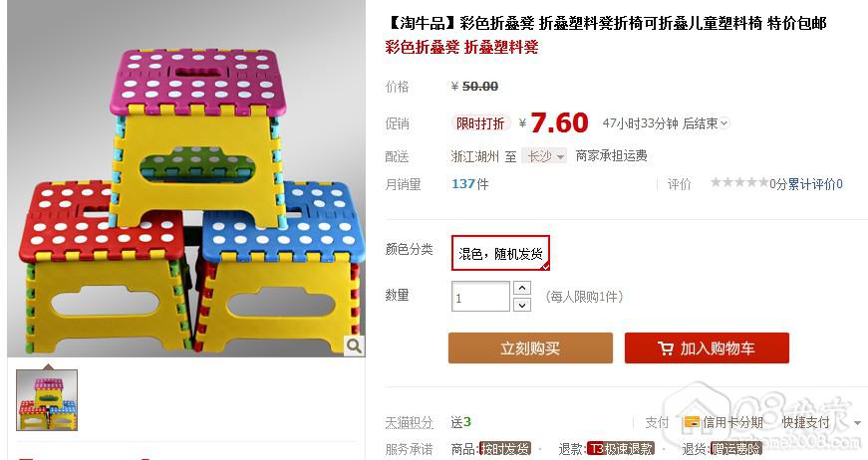
Task: Decrease quantity with the down arrow
Action: tap(522, 305)
